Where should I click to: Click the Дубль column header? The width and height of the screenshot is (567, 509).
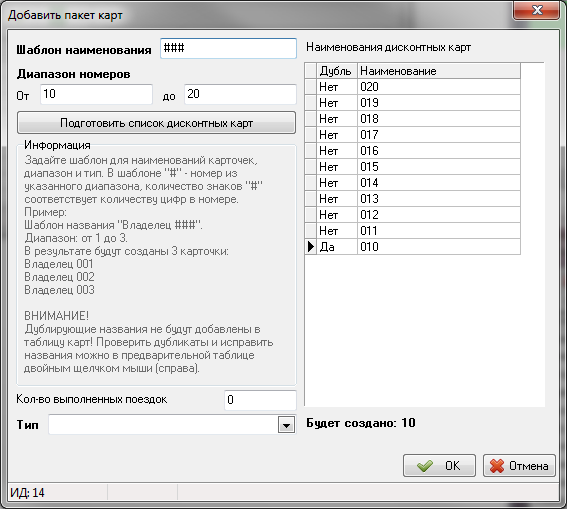337,71
